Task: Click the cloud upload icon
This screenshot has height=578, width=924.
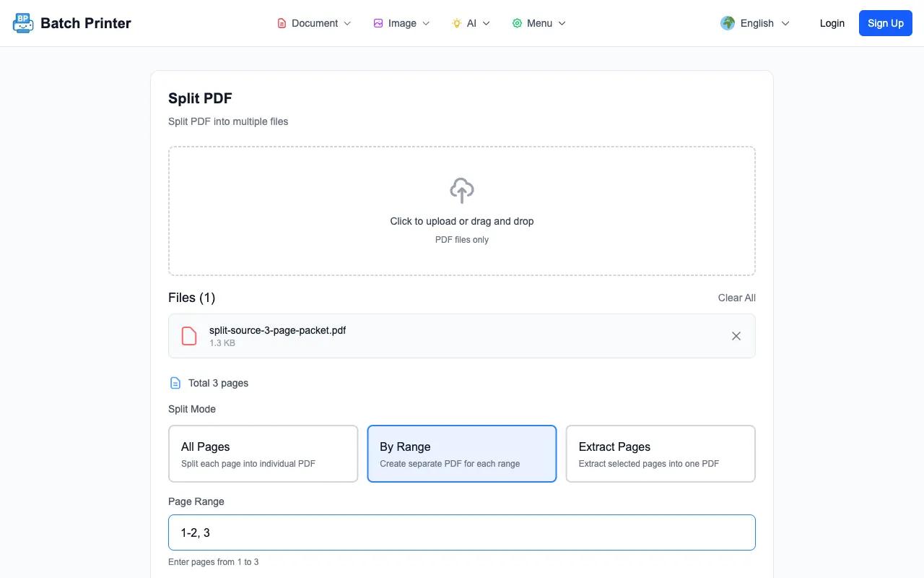Action: coord(462,191)
